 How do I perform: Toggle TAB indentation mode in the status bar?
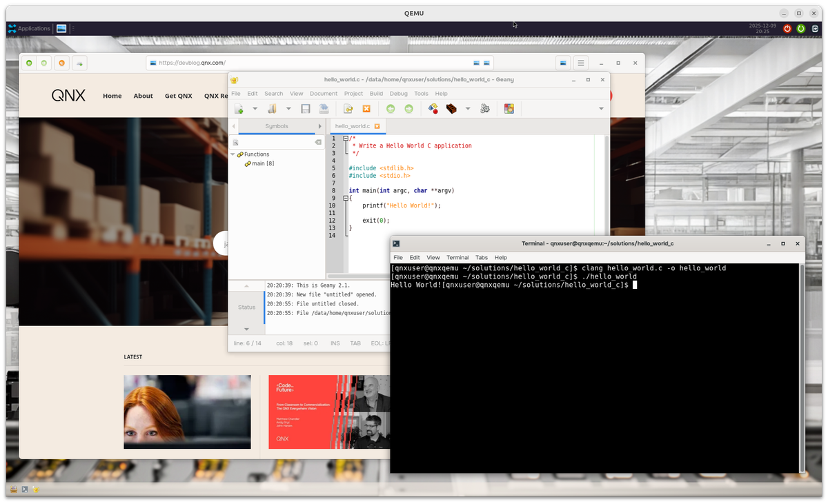355,343
